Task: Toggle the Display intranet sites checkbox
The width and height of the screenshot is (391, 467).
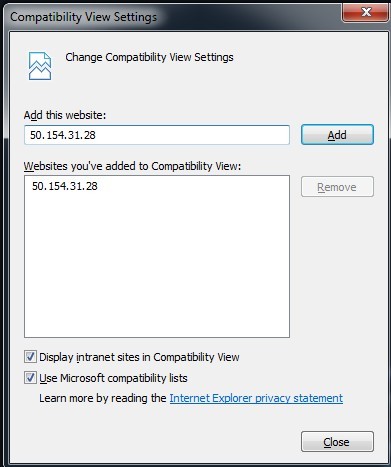Action: pos(30,357)
